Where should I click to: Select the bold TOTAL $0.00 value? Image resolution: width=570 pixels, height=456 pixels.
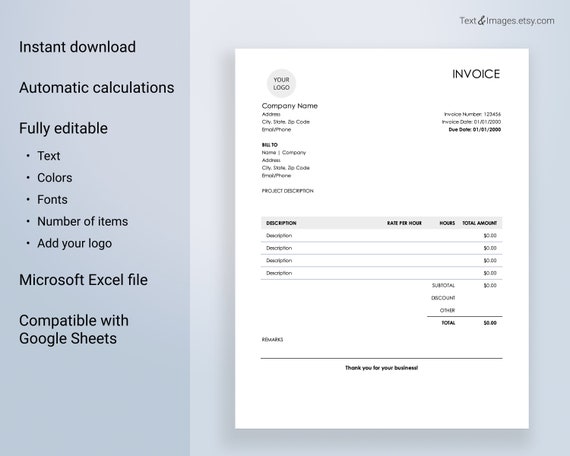coord(490,323)
